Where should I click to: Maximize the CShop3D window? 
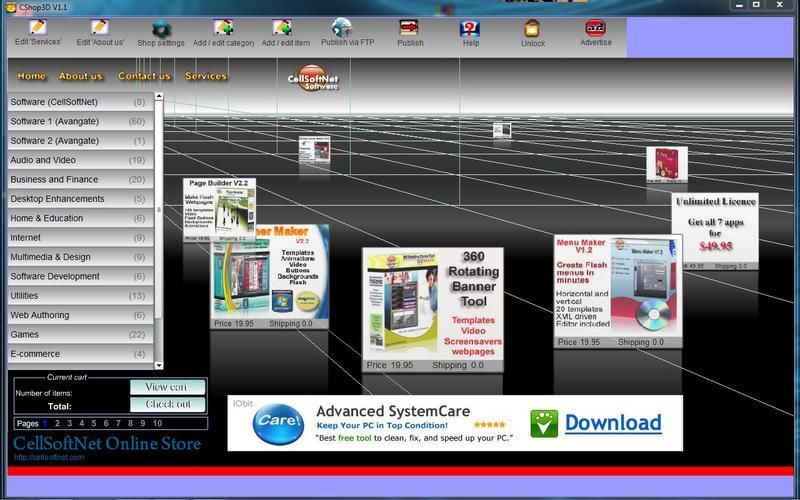click(756, 5)
